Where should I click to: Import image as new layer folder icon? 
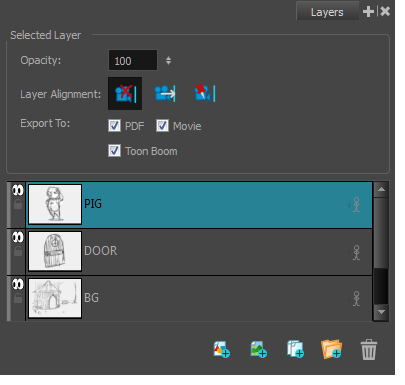[331, 349]
